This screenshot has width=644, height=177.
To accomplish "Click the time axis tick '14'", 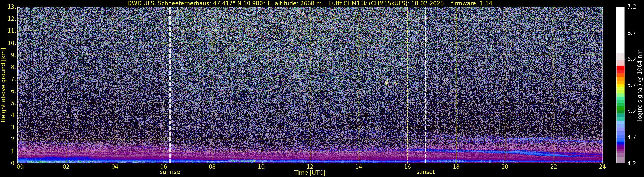I will click(x=358, y=167).
